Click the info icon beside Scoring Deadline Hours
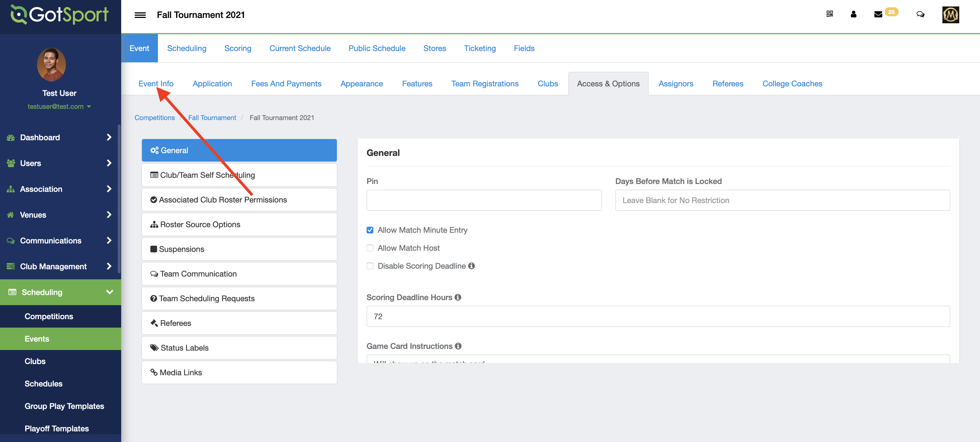This screenshot has width=980, height=442. pos(458,297)
